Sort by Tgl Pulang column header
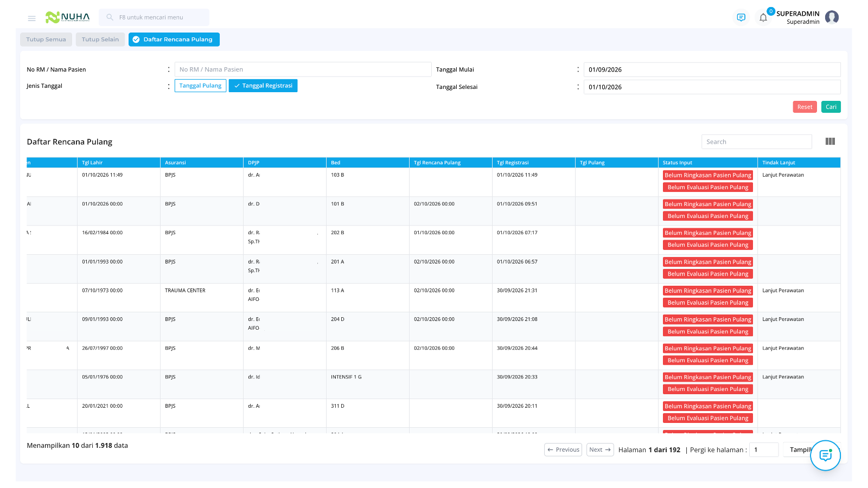The image size is (868, 488). 616,163
